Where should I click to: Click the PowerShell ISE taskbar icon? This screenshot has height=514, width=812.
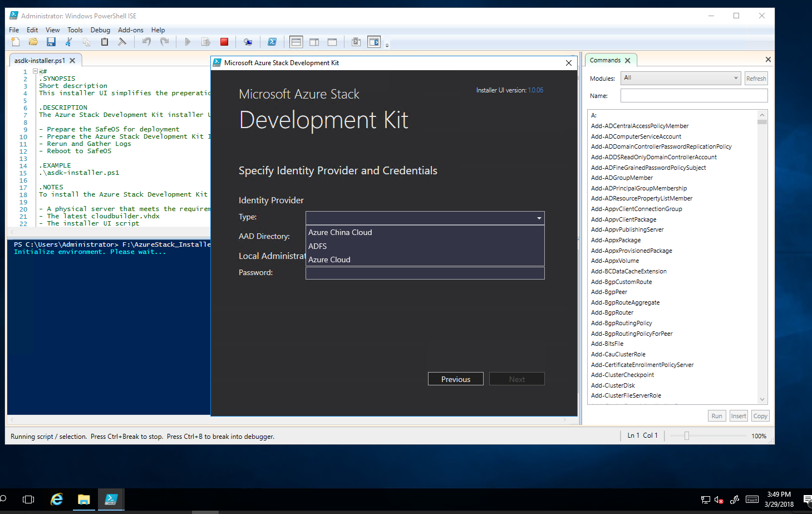pos(111,500)
